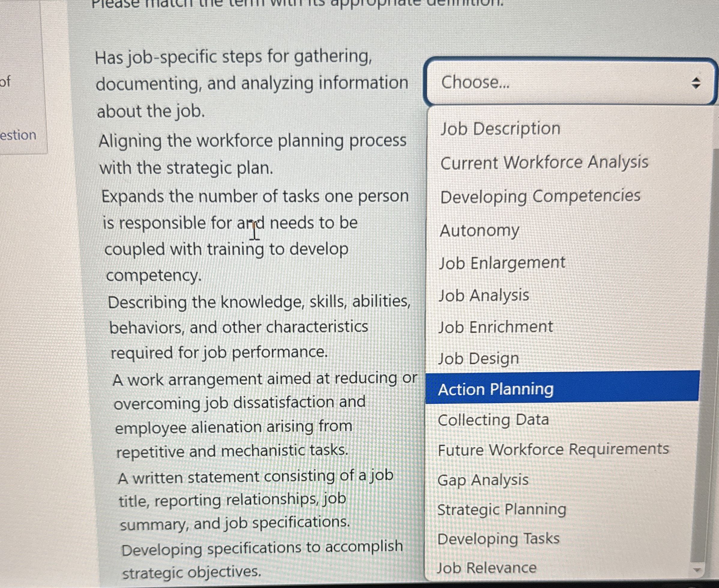Select Collecting Data from the list
This screenshot has width=719, height=588.
coord(492,420)
